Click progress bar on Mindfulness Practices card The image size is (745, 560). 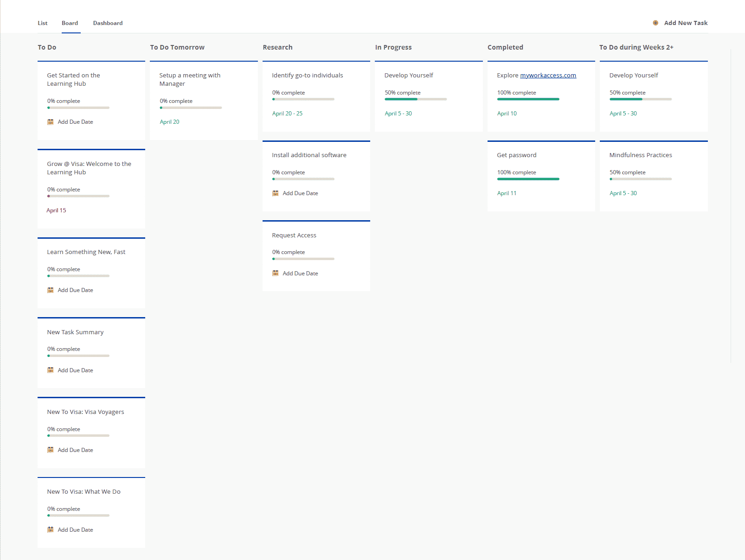tap(640, 179)
